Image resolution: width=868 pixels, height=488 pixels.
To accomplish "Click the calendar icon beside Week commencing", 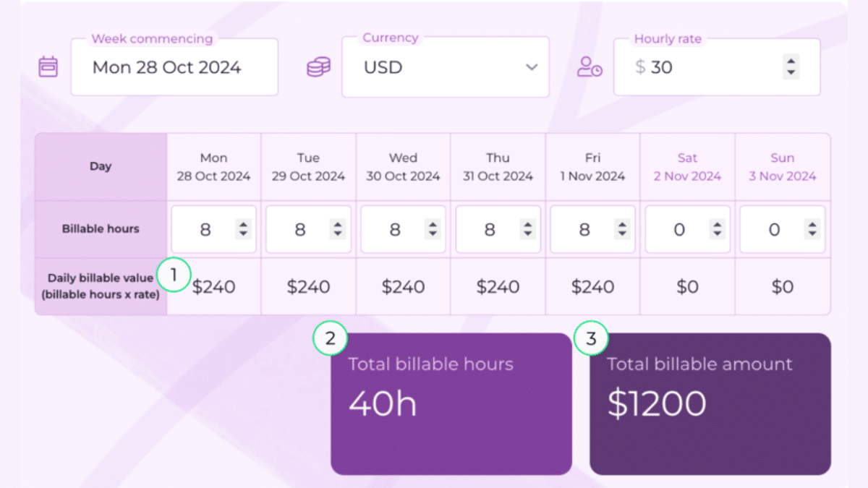I will 47,67.
